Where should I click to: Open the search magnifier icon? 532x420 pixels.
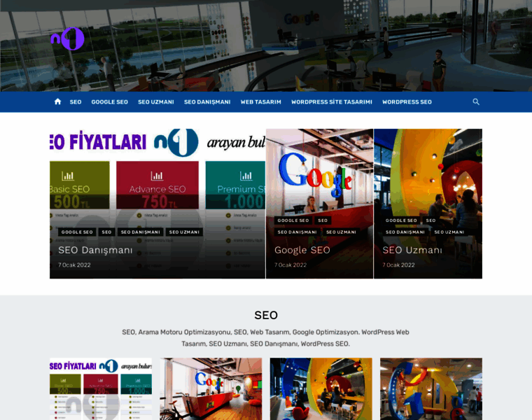(476, 101)
